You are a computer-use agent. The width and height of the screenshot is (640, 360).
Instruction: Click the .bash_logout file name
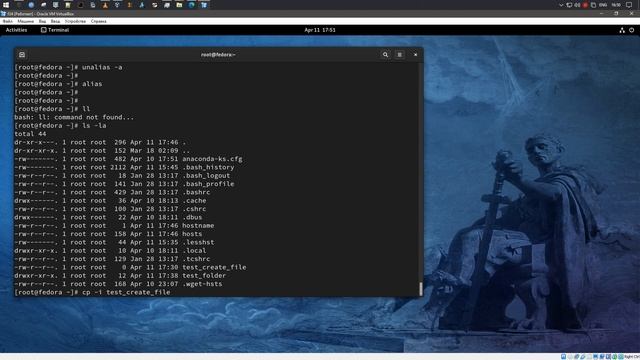(206, 176)
